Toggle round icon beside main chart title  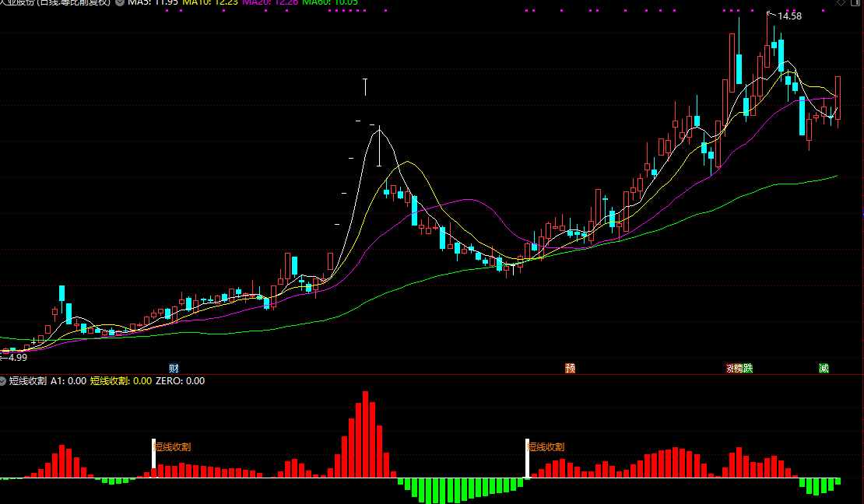click(x=120, y=2)
